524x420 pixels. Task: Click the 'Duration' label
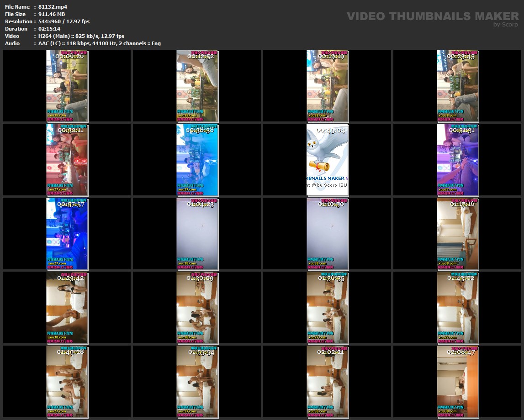pos(16,29)
